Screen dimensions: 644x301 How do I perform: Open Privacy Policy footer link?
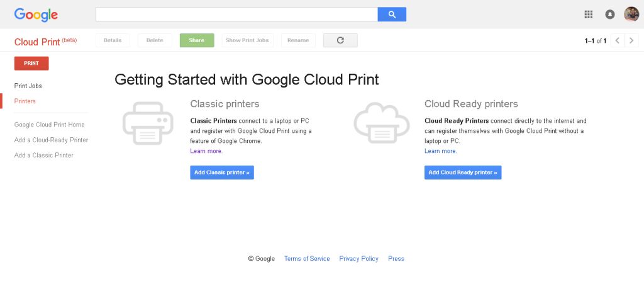(359, 259)
